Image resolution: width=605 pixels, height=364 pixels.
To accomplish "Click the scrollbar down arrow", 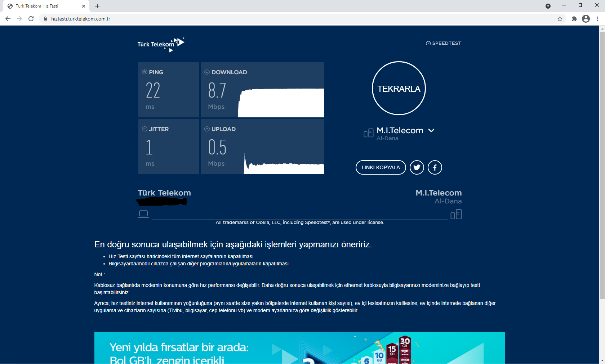I will (602, 360).
